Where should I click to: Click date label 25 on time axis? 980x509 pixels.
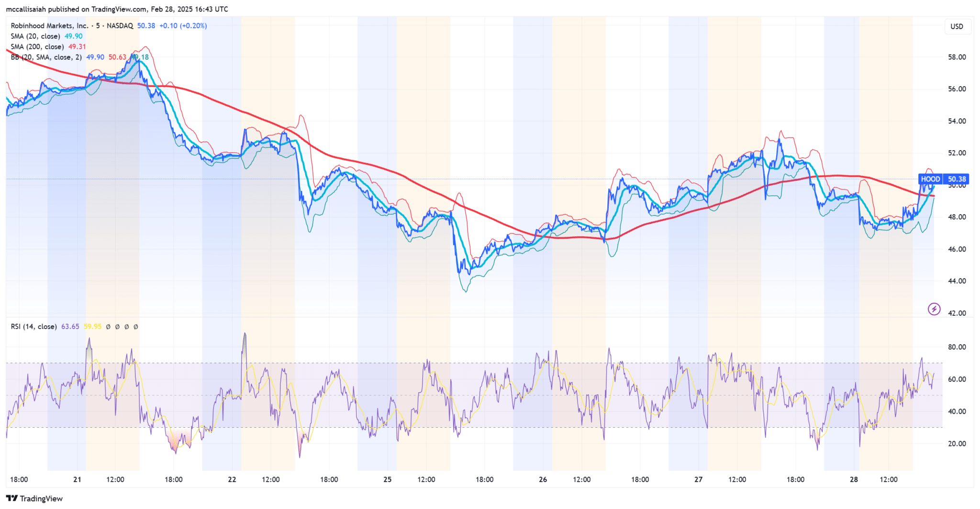(x=388, y=480)
